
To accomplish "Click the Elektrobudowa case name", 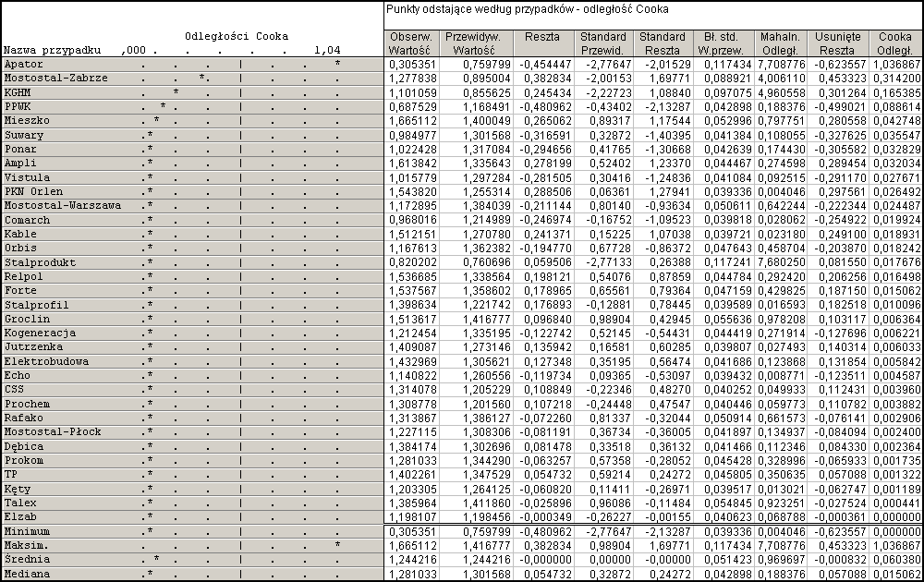I will pyautogui.click(x=46, y=361).
